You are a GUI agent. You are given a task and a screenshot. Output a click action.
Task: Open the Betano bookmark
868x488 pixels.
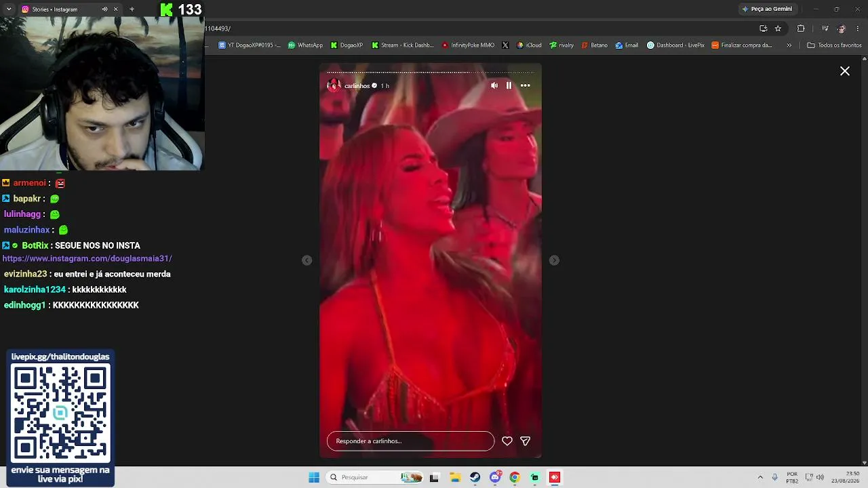coord(595,45)
